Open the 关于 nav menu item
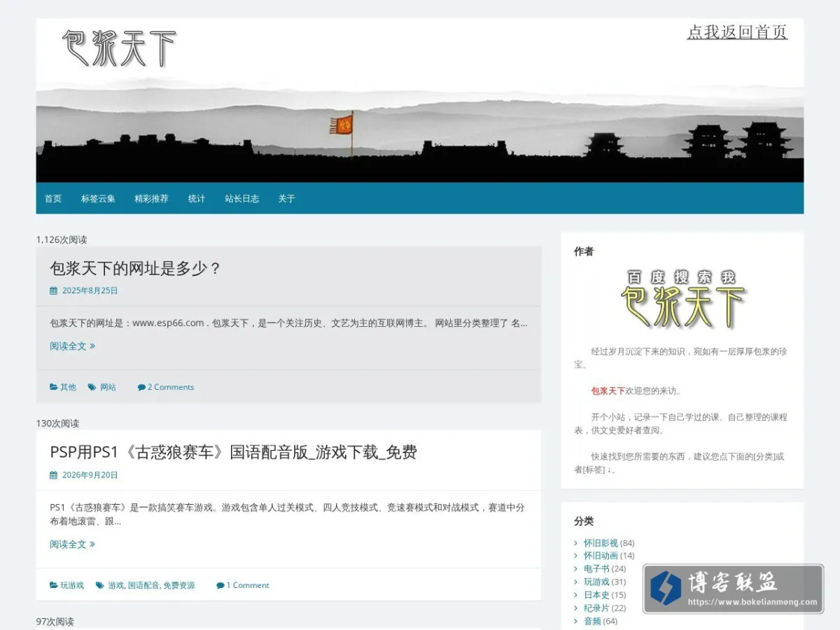The height and width of the screenshot is (630, 840). click(286, 198)
